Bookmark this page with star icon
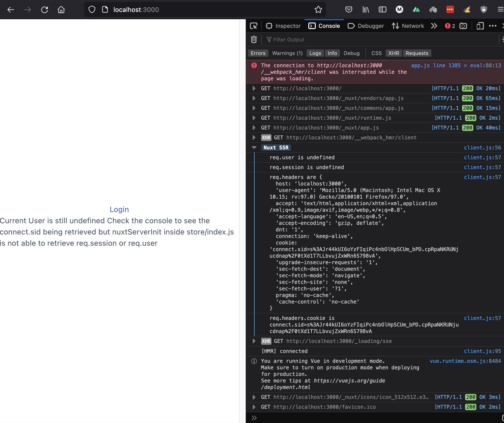Viewport: 504px width, 423px height. pos(318,10)
